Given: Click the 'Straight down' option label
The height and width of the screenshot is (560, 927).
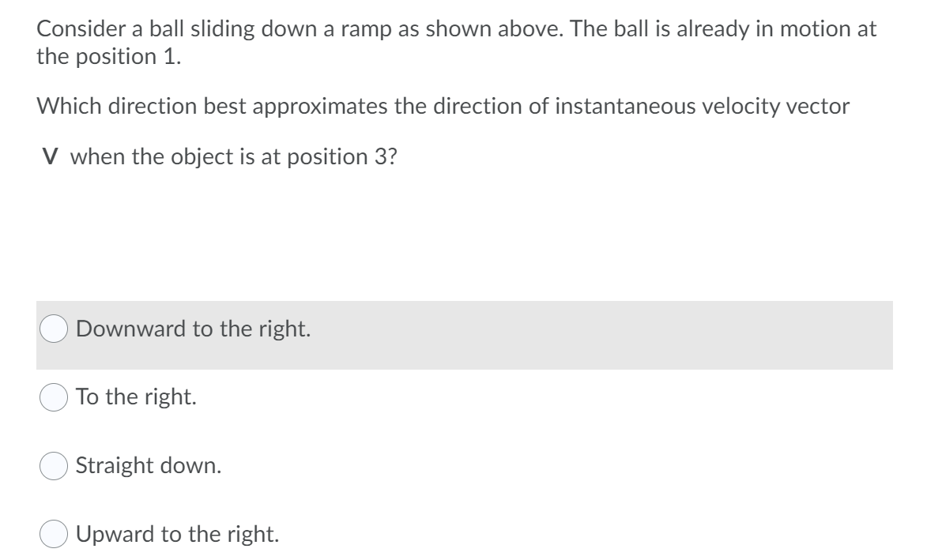Looking at the screenshot, I should pos(147,466).
